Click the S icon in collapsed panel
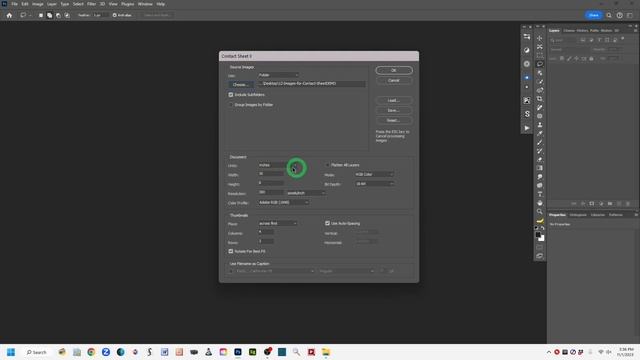Screen dimensions: 640x360 [527, 114]
